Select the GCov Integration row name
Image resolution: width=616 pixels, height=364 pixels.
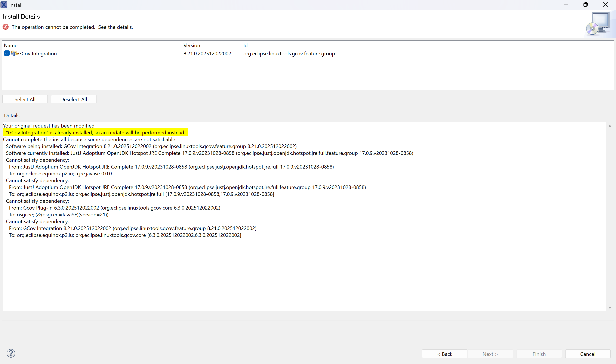tap(37, 53)
